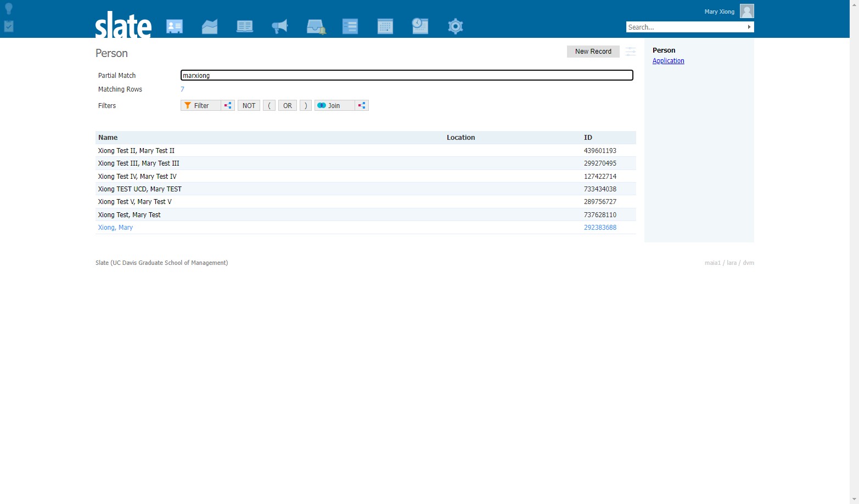
Task: Insert an OR operator
Action: (288, 105)
